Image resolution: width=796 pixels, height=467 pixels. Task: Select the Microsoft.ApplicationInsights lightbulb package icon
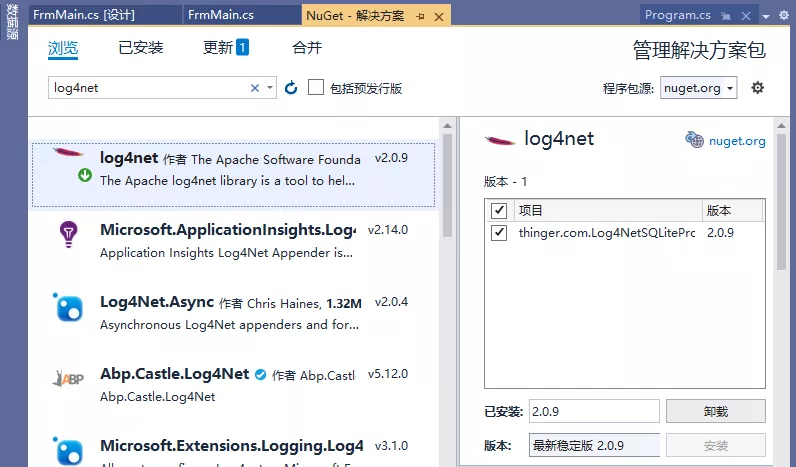click(x=67, y=234)
